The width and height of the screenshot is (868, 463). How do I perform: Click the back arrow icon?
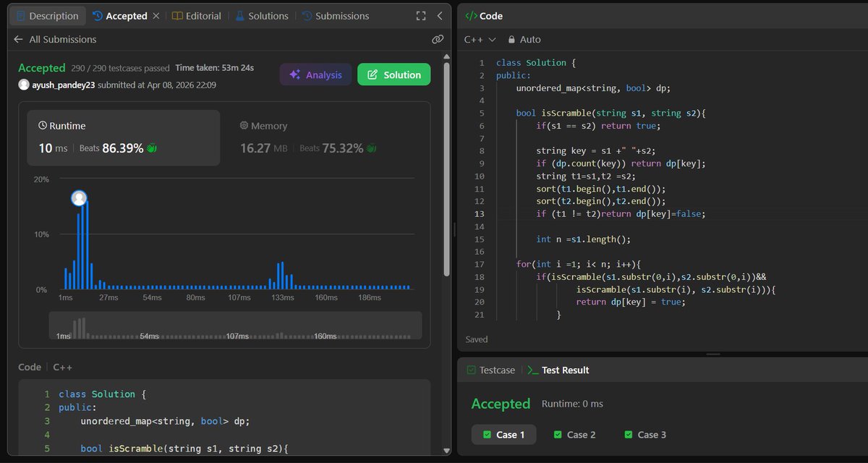click(19, 39)
